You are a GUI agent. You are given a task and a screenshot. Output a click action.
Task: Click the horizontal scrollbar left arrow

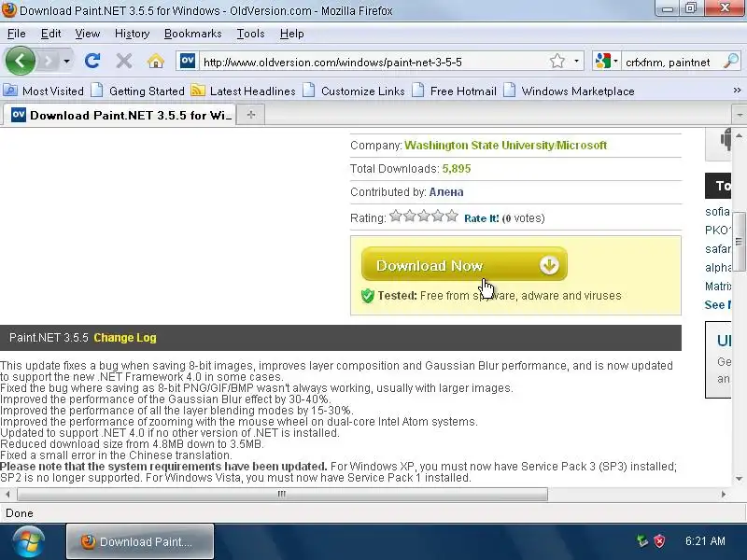pos(7,495)
